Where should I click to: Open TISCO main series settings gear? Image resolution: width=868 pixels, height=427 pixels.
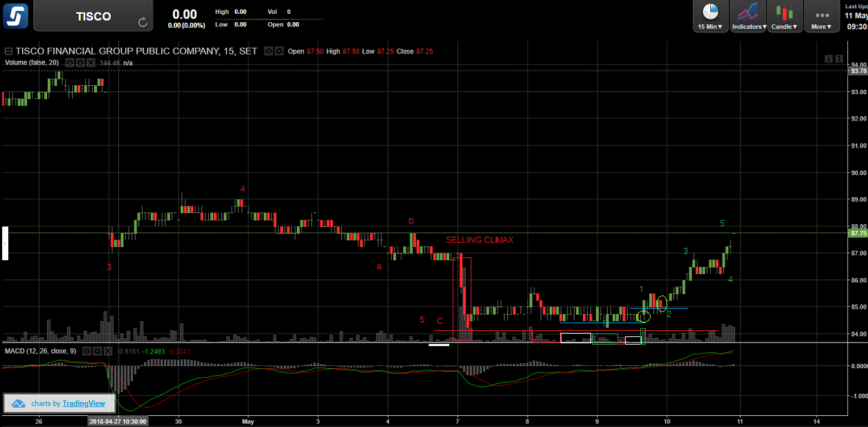(x=279, y=51)
